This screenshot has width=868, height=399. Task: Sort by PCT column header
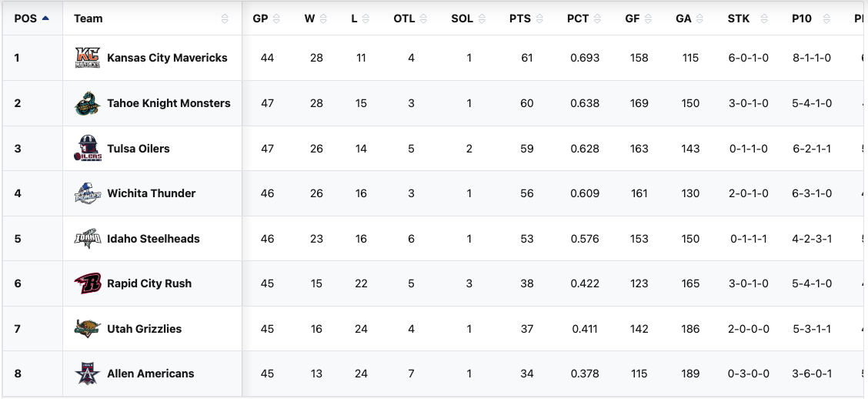click(x=578, y=18)
